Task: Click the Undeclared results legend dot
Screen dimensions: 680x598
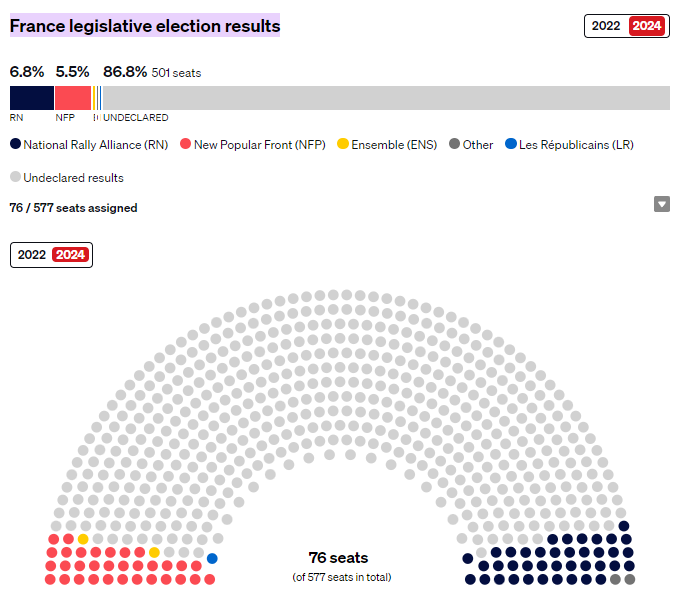Action: coord(15,177)
